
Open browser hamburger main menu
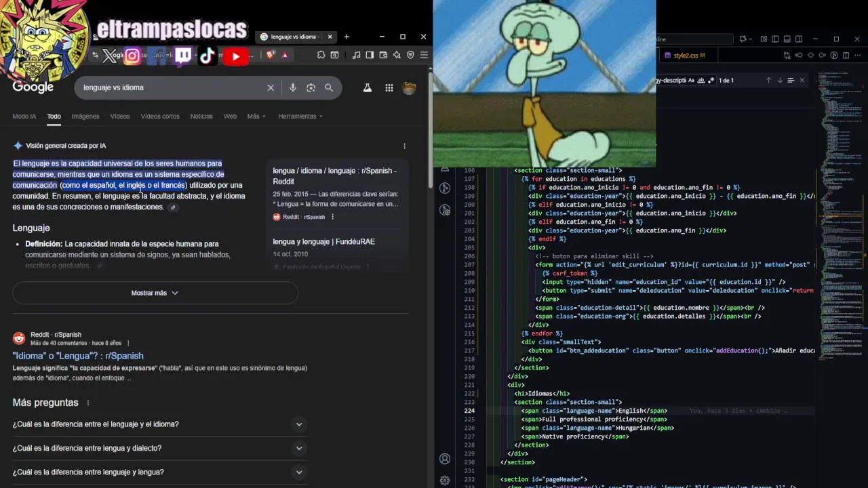pyautogui.click(x=424, y=55)
